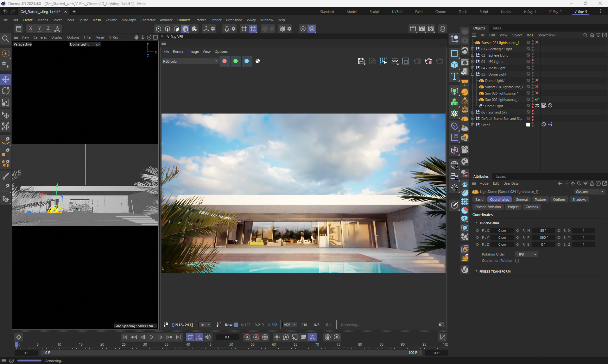Click the R.H rotation value field
The width and height of the screenshot is (608, 364).
543,231
